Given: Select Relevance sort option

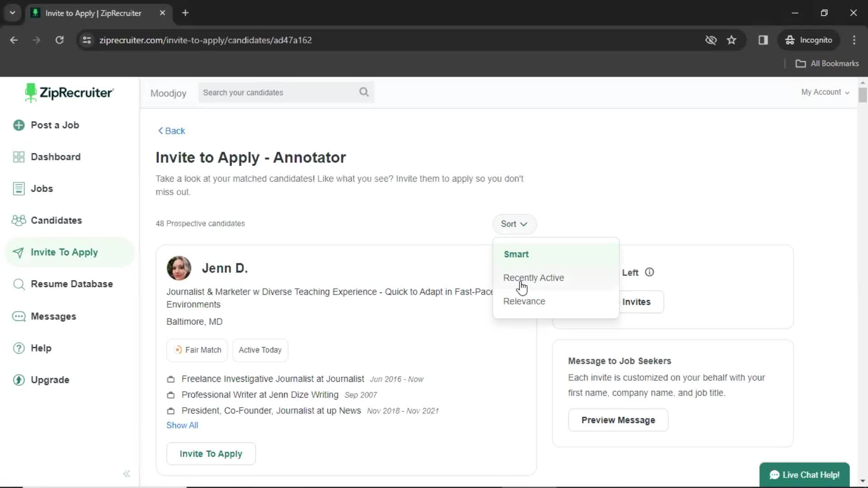Looking at the screenshot, I should point(524,300).
